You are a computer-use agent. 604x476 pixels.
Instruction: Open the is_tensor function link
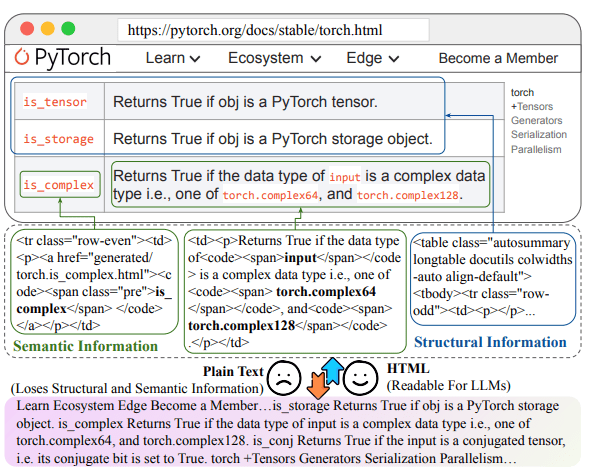pos(54,102)
